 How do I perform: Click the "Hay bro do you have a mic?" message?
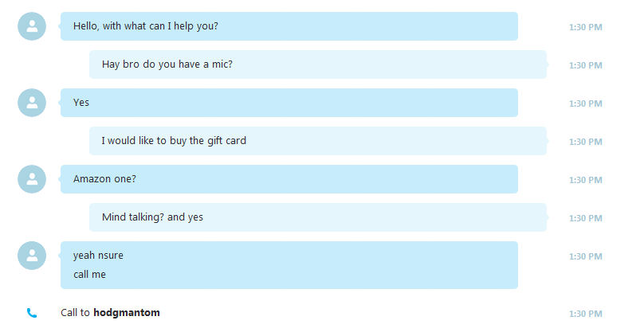[318, 64]
